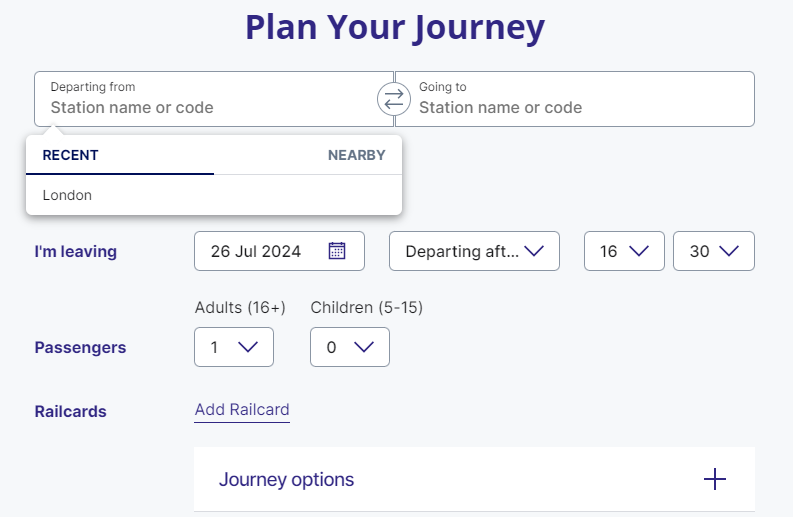Expand the Journey options section title
Viewport: 793px width, 517px height.
[286, 480]
